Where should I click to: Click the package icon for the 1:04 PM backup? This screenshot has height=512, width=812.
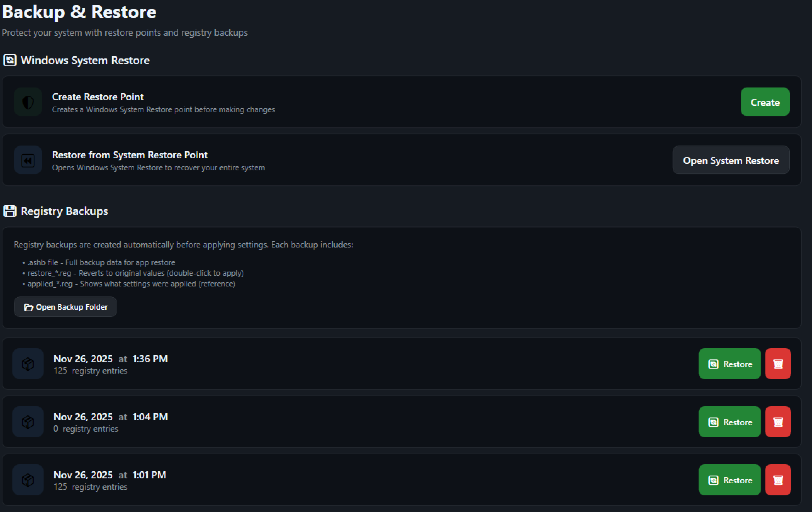pyautogui.click(x=28, y=422)
